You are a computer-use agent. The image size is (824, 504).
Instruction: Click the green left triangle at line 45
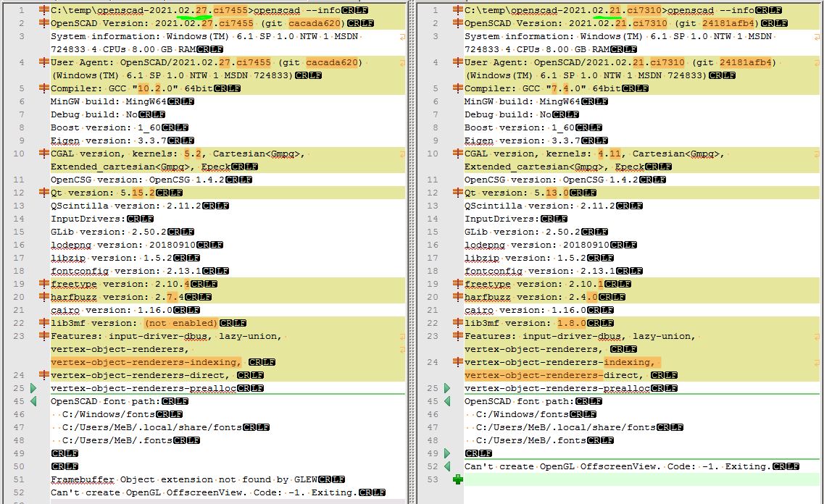point(34,400)
